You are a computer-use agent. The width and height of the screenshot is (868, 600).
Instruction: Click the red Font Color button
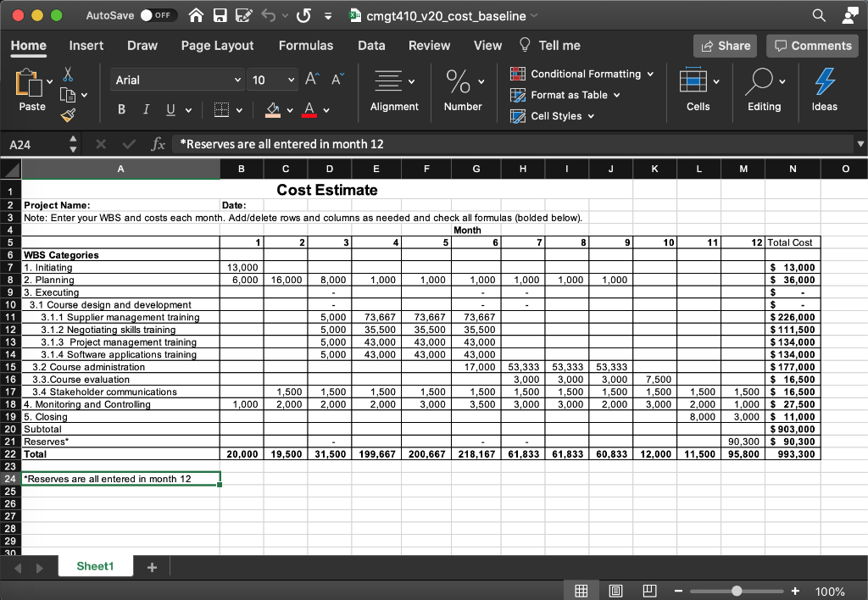pos(309,109)
